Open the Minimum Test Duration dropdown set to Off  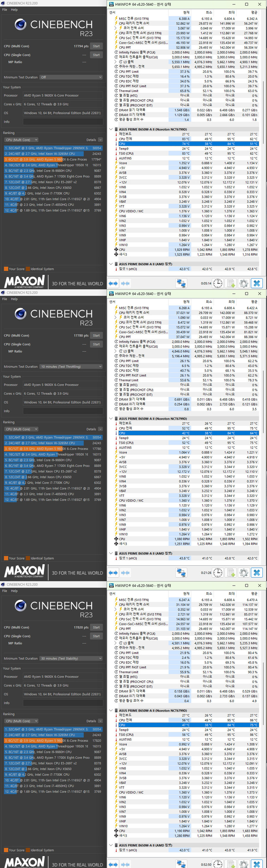[x=71, y=77]
